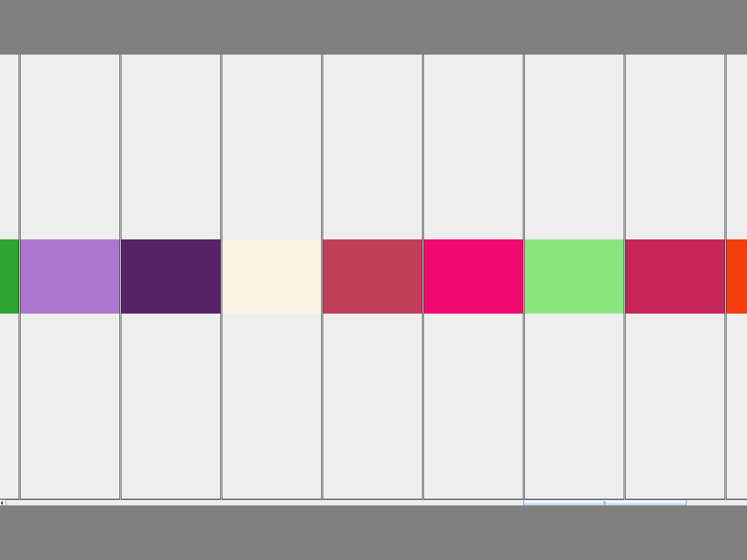The image size is (747, 560).
Task: Select the partially visible dark green swatch
Action: click(9, 276)
